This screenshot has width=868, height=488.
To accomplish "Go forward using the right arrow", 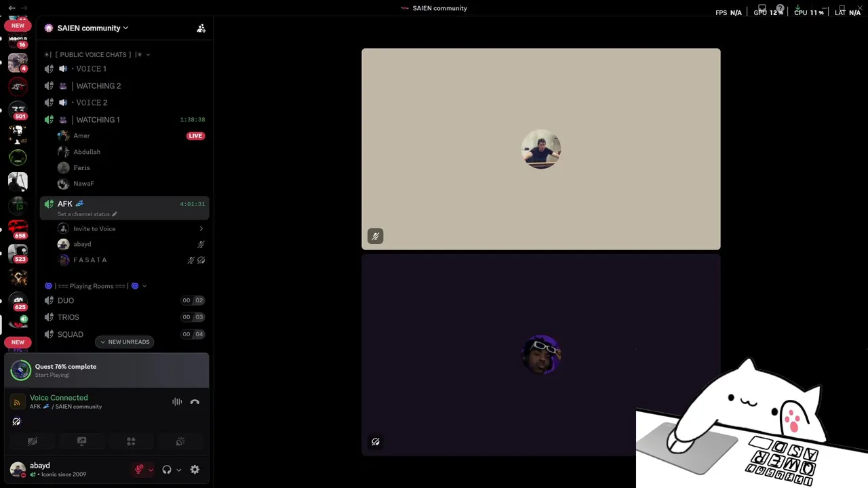I will point(24,8).
